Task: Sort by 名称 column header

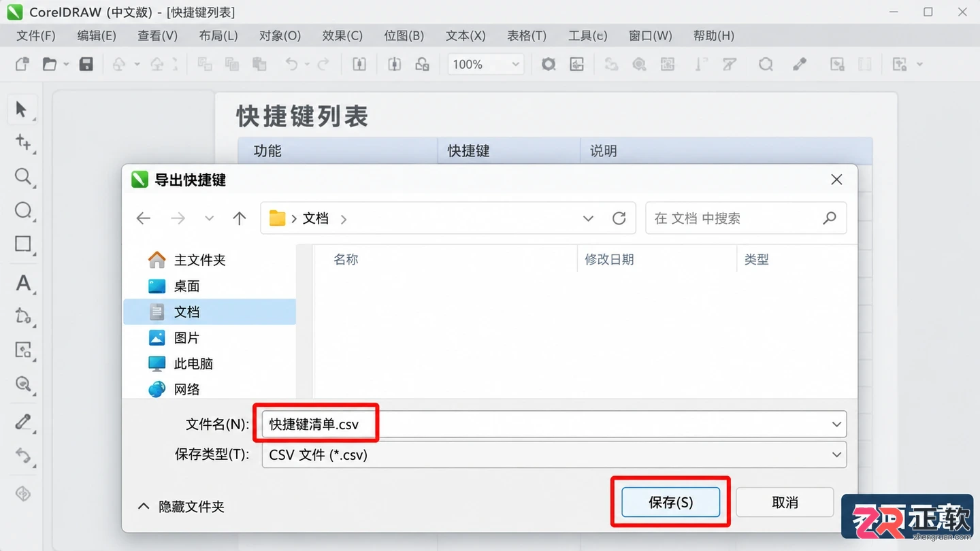Action: click(x=346, y=259)
